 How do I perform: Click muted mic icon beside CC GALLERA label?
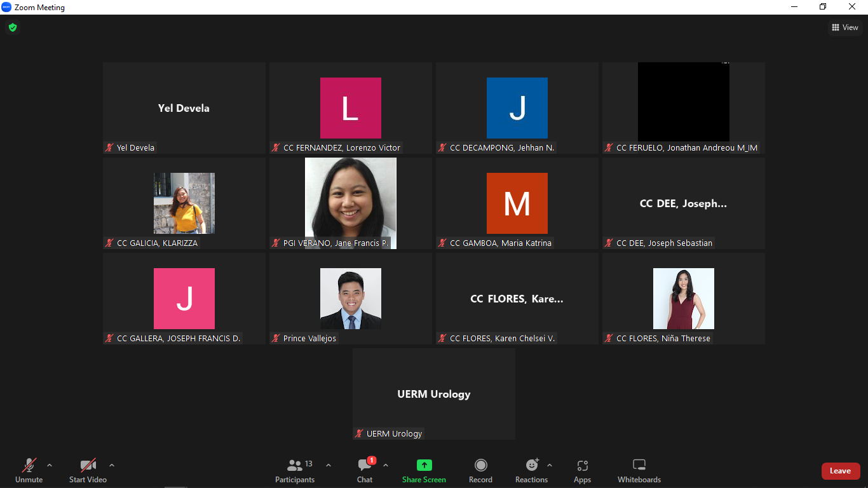[x=110, y=338]
